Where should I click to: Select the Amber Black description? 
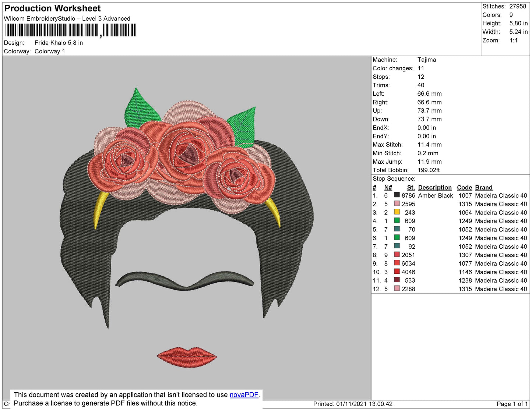coord(436,196)
